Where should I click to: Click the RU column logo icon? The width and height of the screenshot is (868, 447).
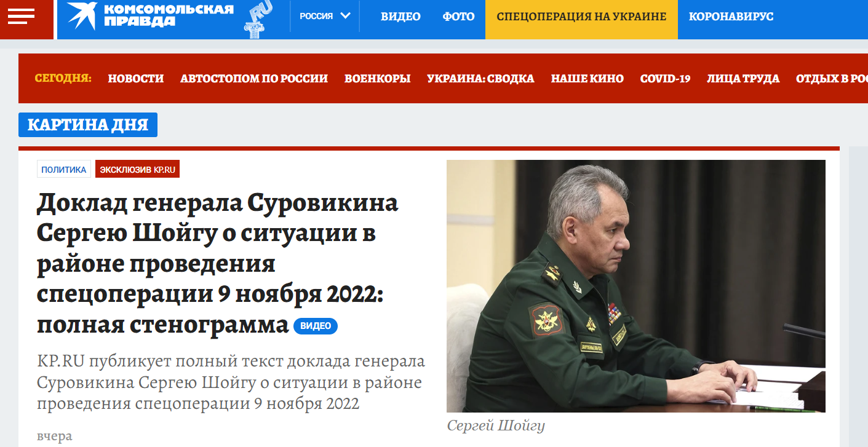pyautogui.click(x=258, y=19)
